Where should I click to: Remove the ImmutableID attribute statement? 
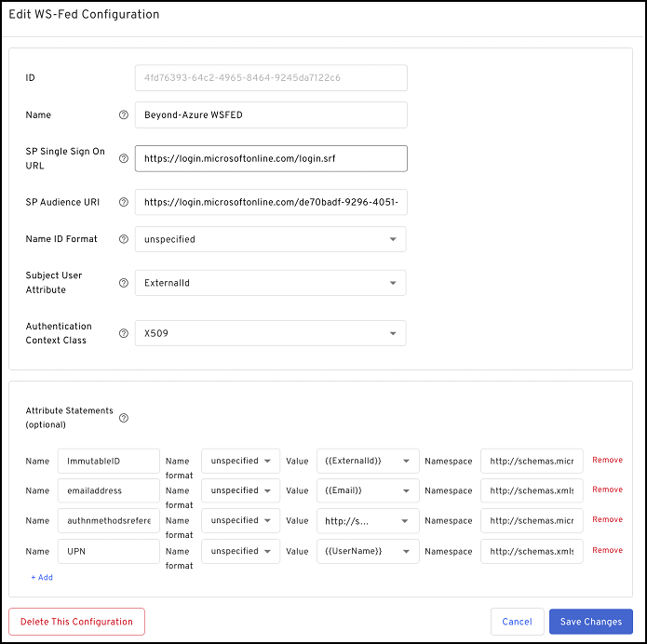(x=607, y=460)
